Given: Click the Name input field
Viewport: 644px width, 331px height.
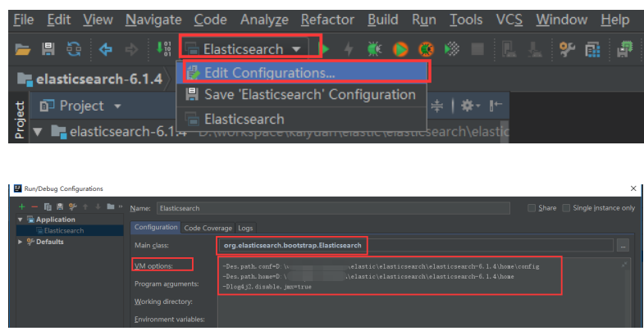Looking at the screenshot, I should tap(333, 208).
